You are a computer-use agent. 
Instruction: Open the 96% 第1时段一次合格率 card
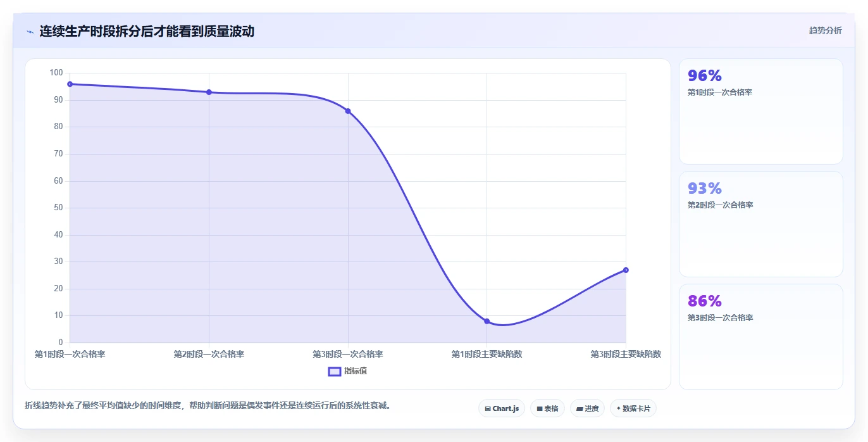click(761, 111)
